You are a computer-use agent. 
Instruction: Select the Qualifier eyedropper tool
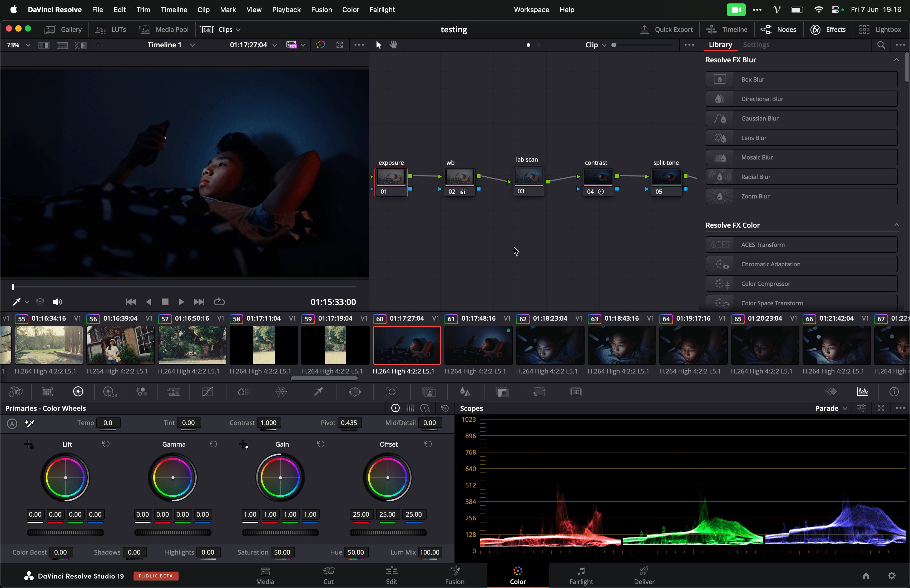[x=318, y=392]
